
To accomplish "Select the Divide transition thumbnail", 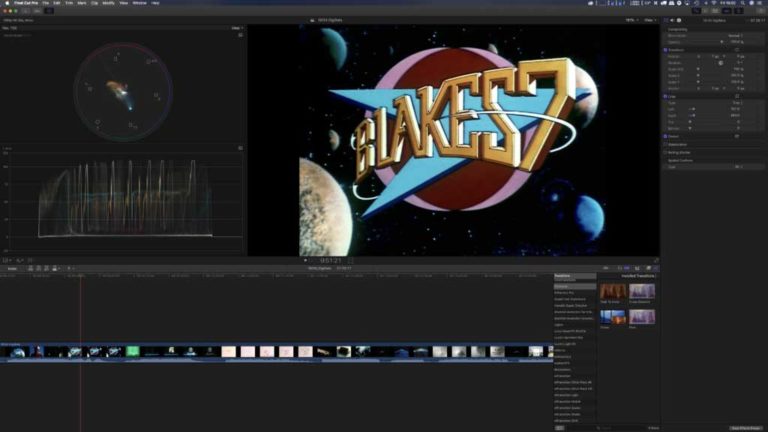I will [613, 316].
